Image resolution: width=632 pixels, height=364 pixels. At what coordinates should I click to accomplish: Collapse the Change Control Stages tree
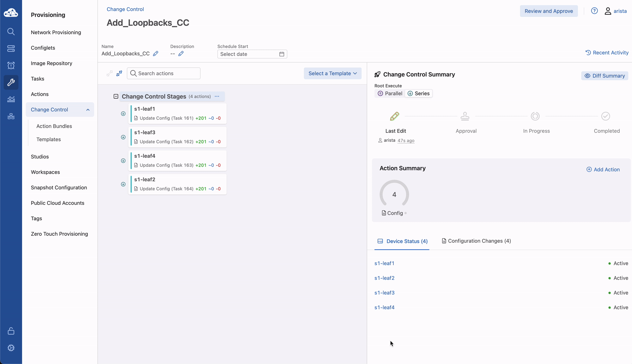116,97
